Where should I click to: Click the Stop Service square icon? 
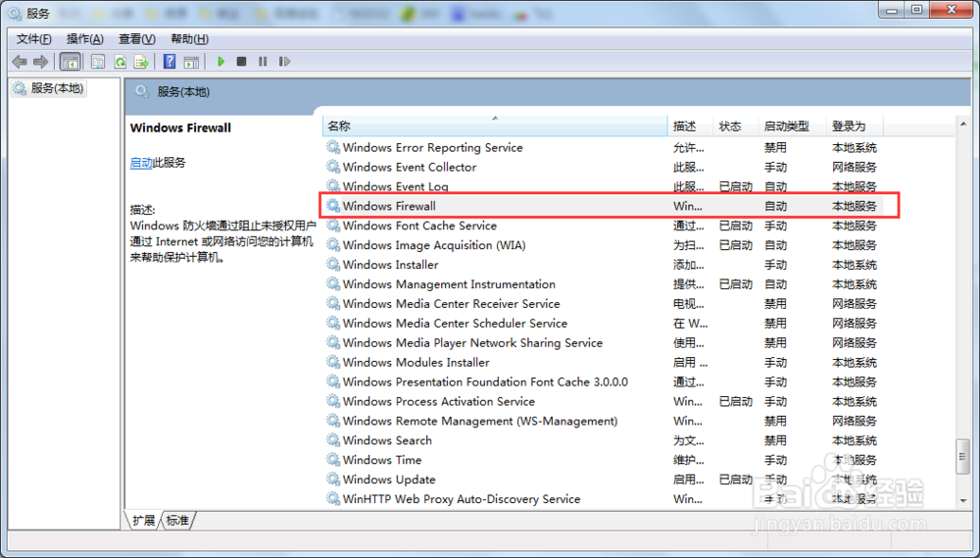pos(241,62)
